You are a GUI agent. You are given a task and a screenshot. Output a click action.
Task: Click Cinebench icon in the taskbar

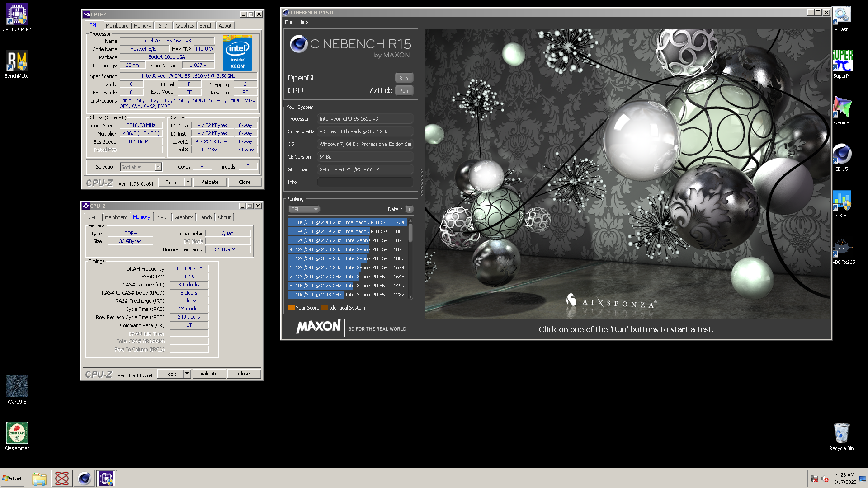[x=84, y=479]
